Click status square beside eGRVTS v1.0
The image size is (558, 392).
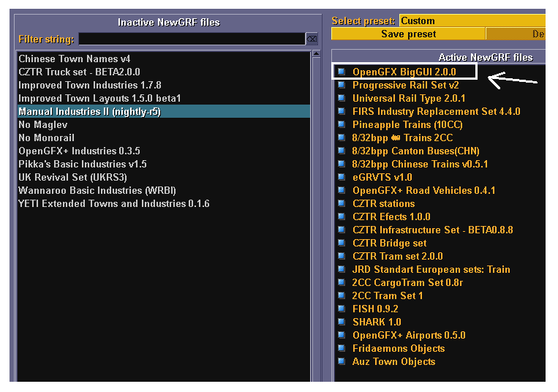point(342,177)
